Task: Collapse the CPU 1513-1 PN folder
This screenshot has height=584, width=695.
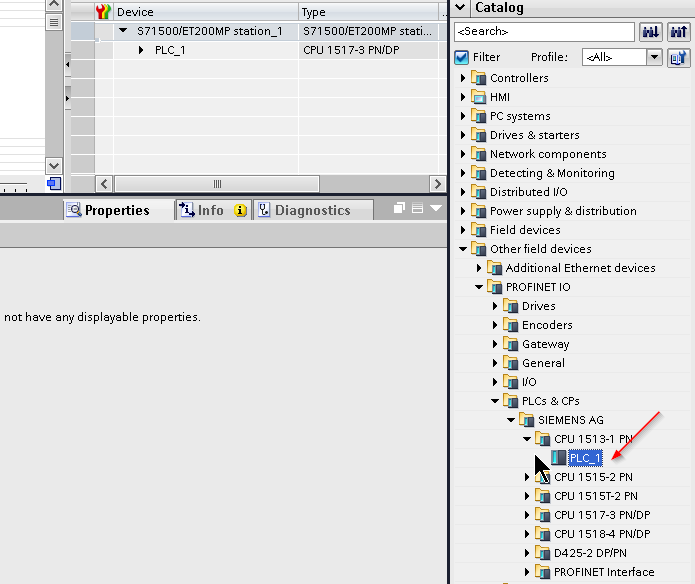Action: click(527, 439)
